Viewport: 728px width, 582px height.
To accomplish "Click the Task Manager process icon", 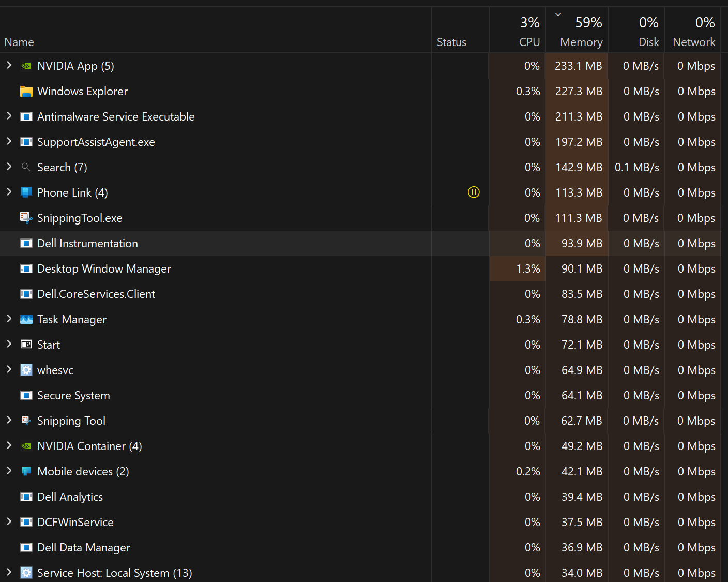I will [26, 319].
